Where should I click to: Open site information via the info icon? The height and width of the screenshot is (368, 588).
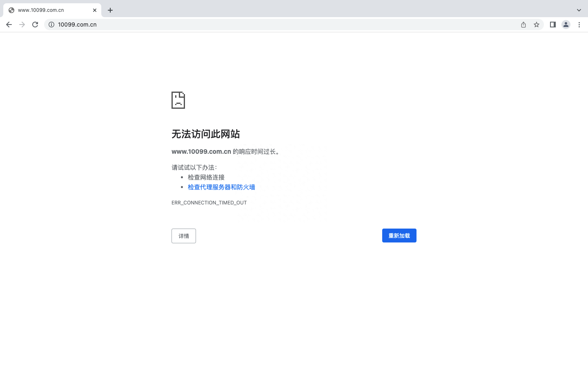point(51,25)
